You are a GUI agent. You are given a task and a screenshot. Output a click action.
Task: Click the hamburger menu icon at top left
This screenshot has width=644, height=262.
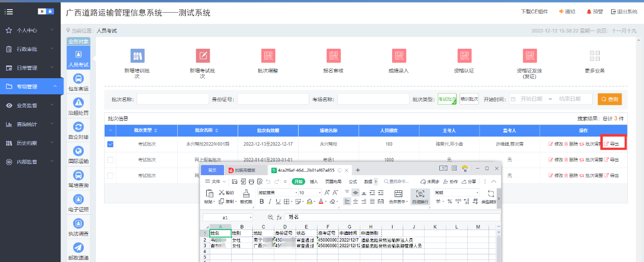coord(9,12)
